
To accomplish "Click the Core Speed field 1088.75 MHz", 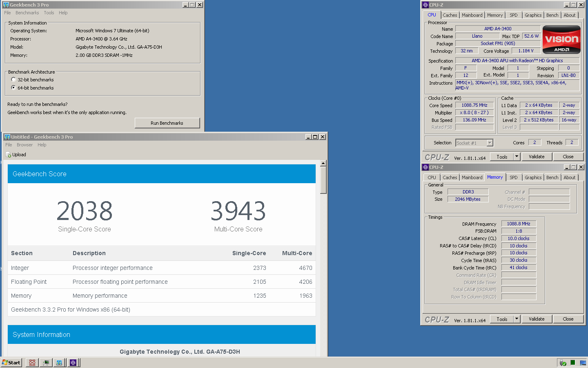I will [x=474, y=105].
